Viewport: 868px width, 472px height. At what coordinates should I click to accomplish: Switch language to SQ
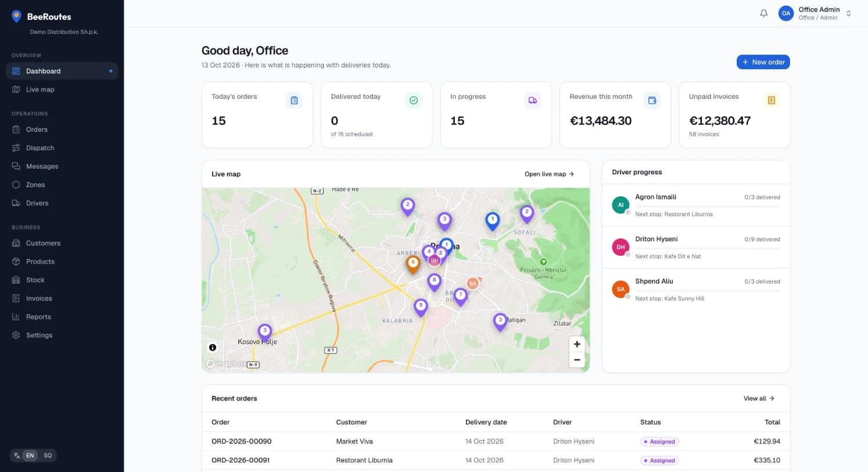[x=48, y=456]
